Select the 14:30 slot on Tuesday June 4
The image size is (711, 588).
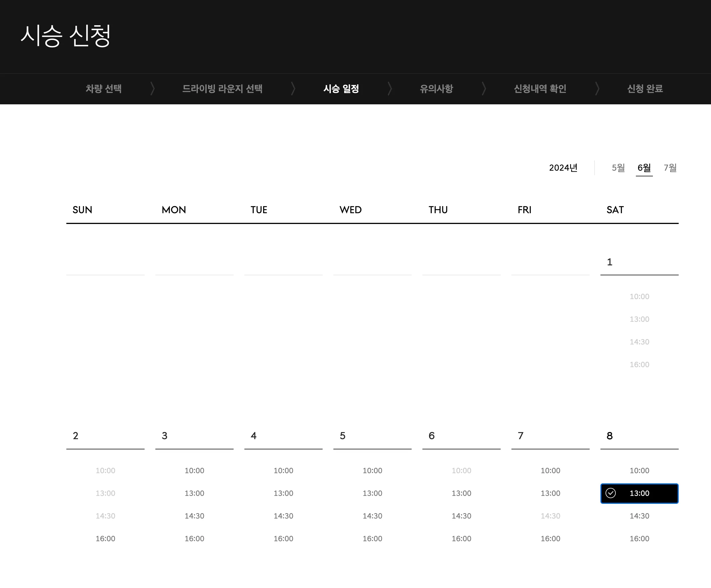[x=283, y=516]
